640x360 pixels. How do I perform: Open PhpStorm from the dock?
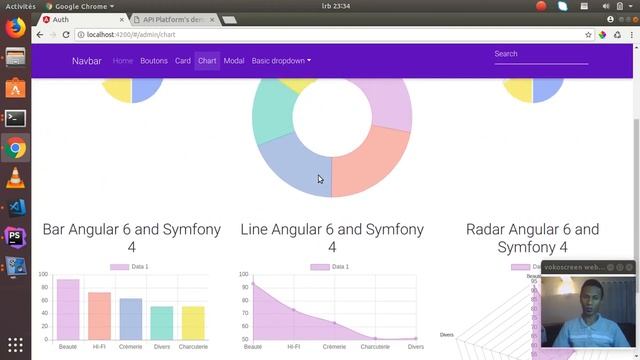[x=16, y=238]
